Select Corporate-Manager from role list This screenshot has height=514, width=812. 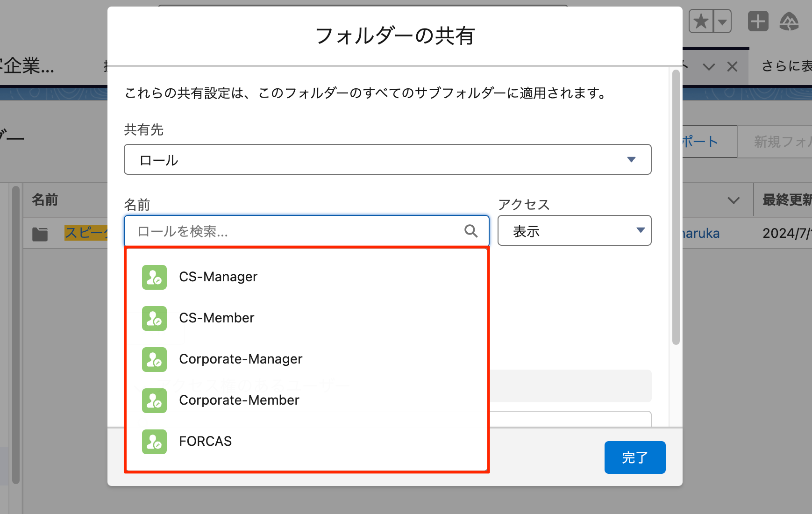[241, 359]
